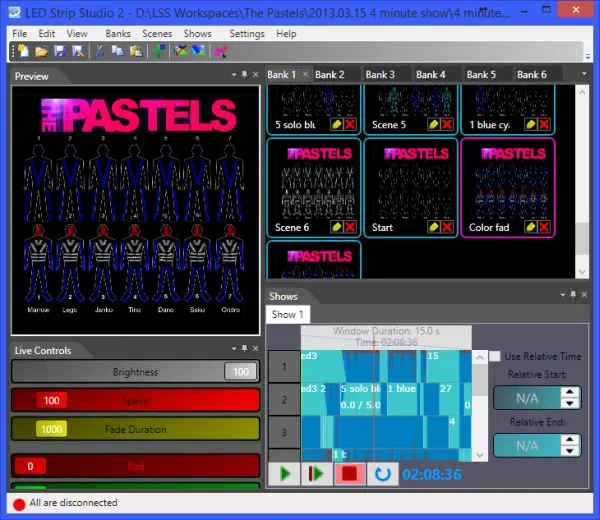600x520 pixels.
Task: Delete Scene 6 using its red X icon
Action: [350, 227]
